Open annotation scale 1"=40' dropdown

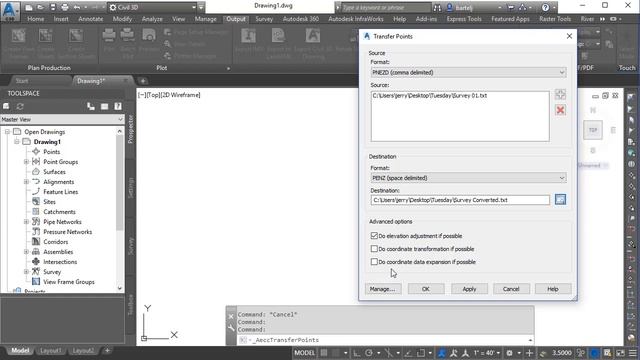[x=487, y=353]
